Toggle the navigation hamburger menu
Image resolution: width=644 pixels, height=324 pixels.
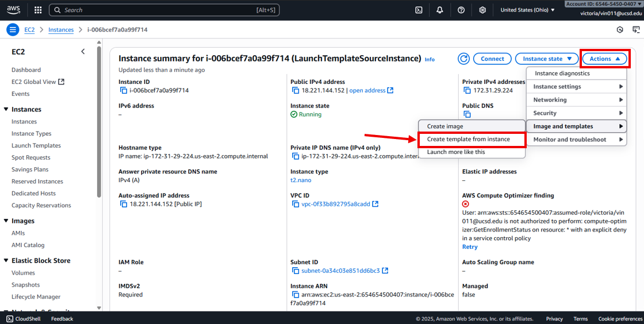click(13, 29)
